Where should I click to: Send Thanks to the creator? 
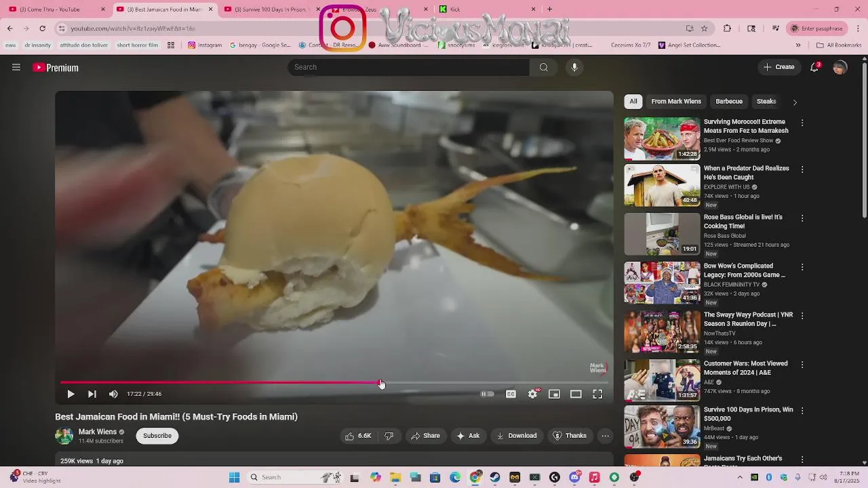pos(570,436)
